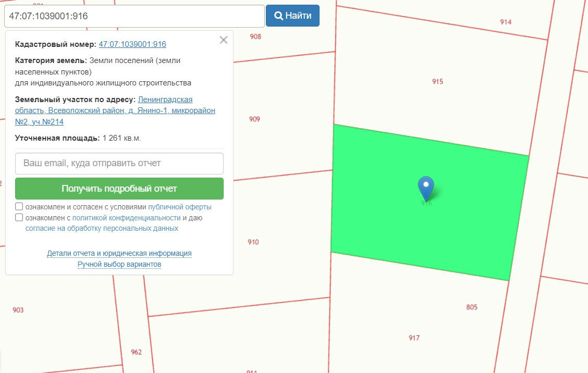This screenshot has height=373, width=588.
Task: Click the email input for report
Action: 119,164
